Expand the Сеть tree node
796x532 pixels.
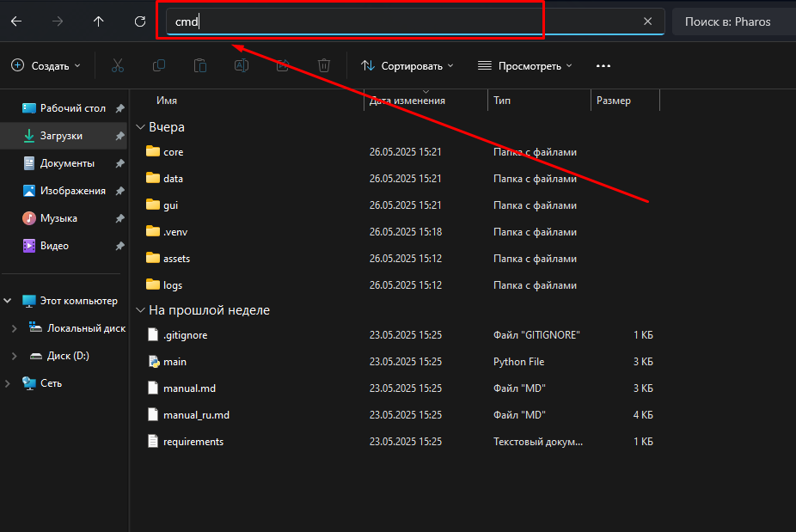click(x=8, y=383)
